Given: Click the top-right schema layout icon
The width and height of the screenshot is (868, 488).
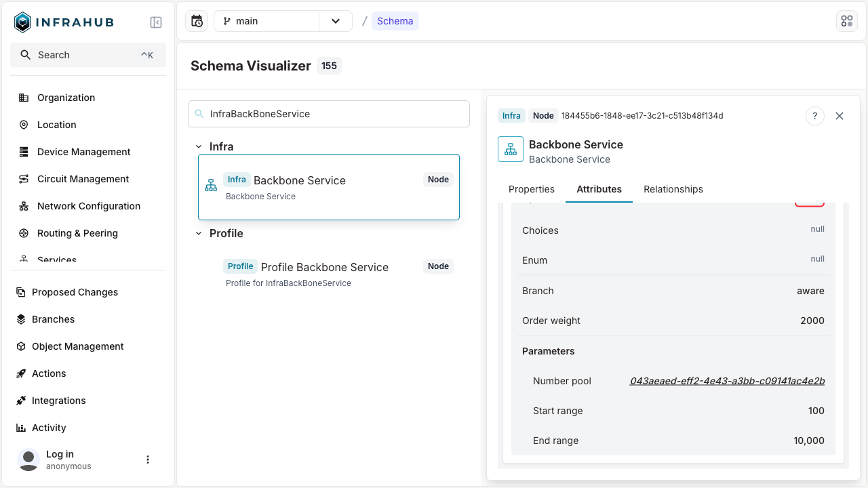Looking at the screenshot, I should 847,21.
